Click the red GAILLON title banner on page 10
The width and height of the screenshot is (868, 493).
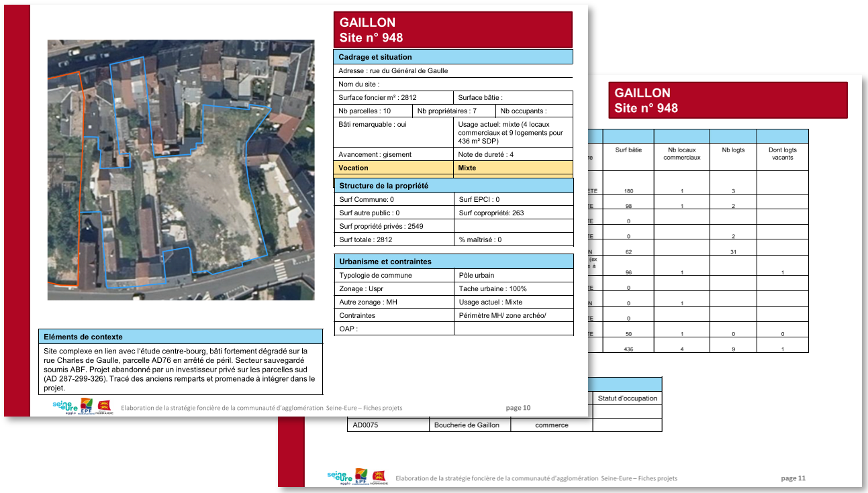(x=453, y=30)
